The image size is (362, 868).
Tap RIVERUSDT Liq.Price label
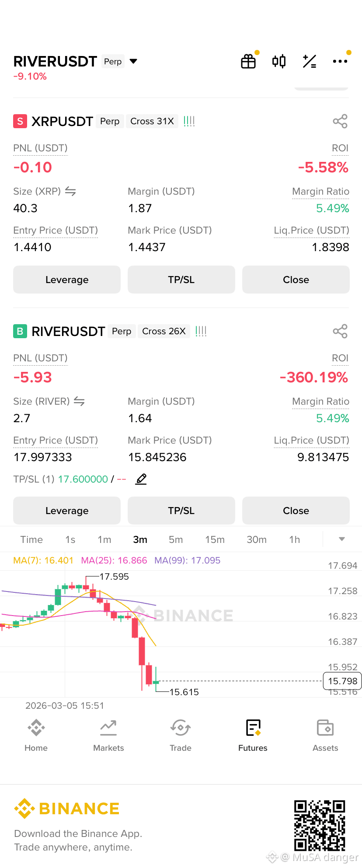(x=312, y=440)
